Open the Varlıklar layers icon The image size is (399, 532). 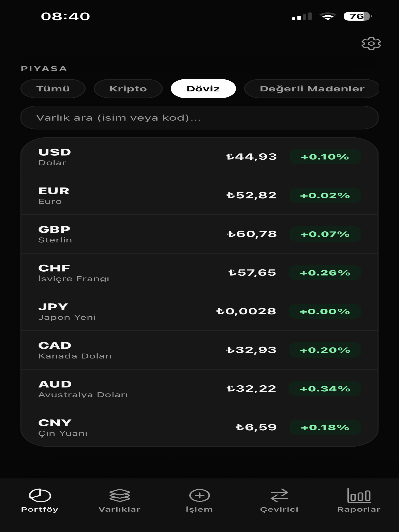[120, 495]
